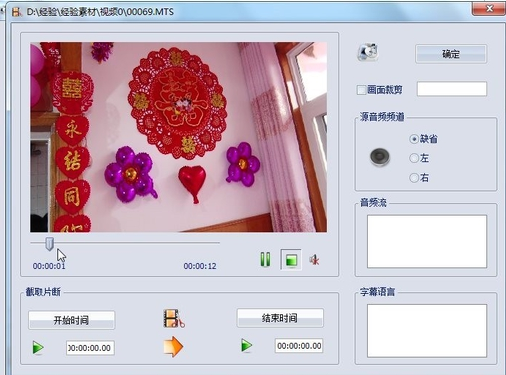
Task: Click the crop value text field
Action: pos(452,89)
